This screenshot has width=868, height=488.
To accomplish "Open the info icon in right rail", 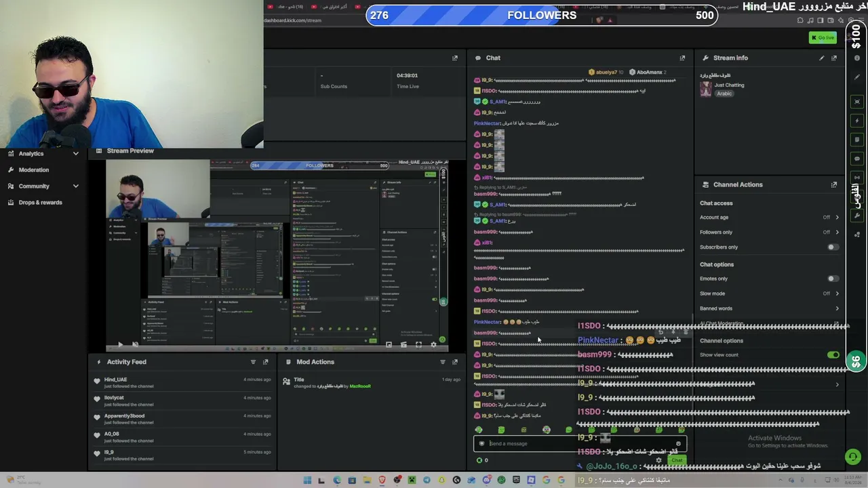I will coord(857,58).
